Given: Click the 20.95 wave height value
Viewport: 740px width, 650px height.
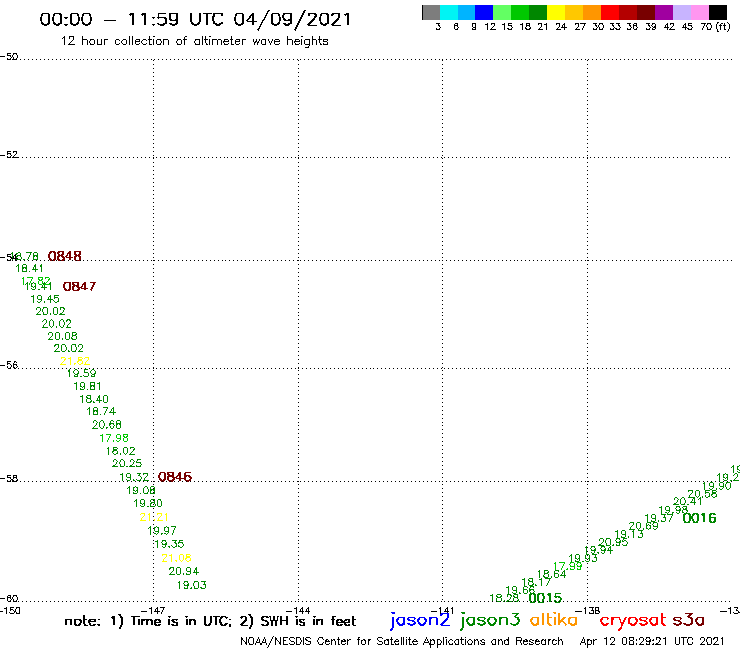Looking at the screenshot, I should tap(613, 543).
